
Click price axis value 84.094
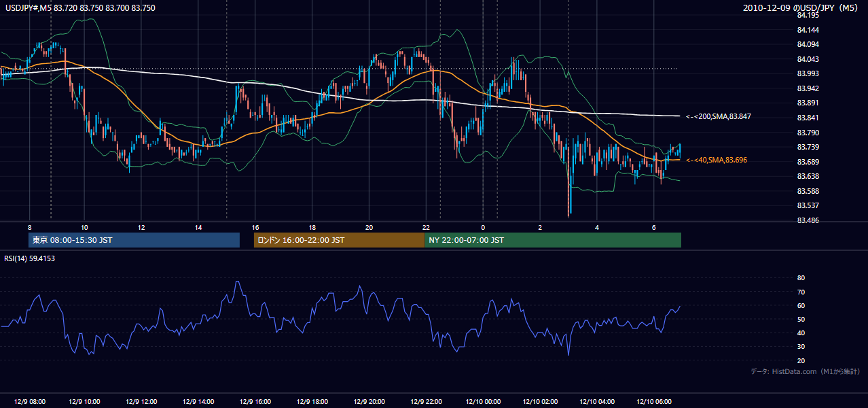click(x=808, y=44)
